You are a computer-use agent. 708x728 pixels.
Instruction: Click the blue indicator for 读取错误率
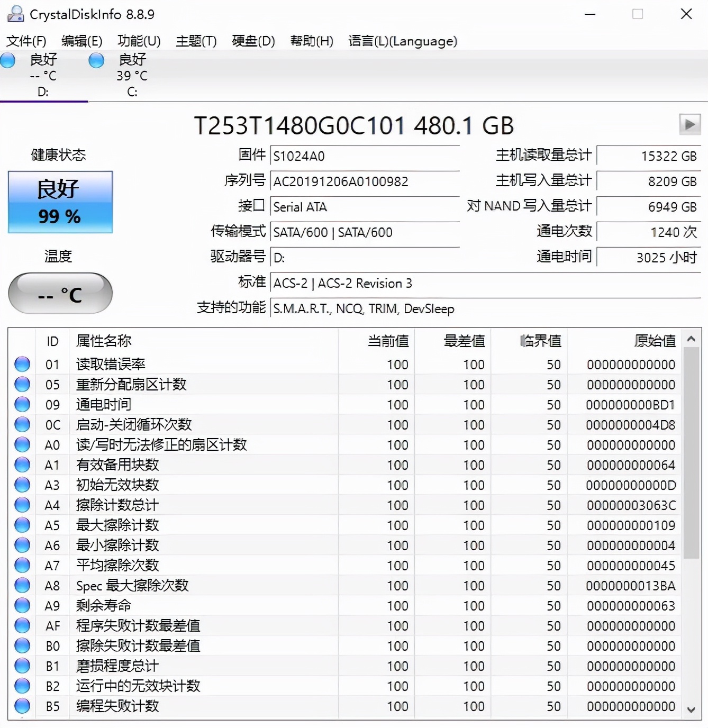pyautogui.click(x=22, y=363)
